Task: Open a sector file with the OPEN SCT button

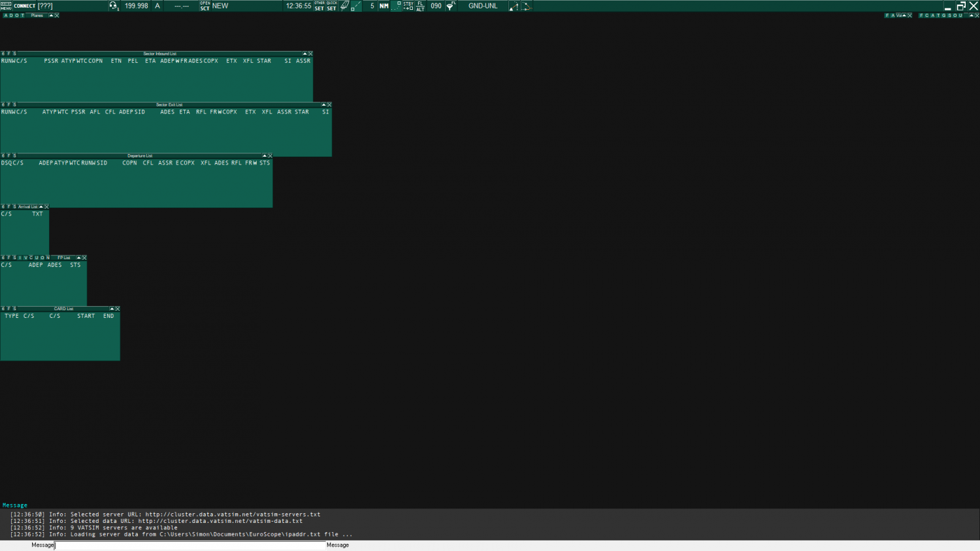Action: pyautogui.click(x=204, y=6)
